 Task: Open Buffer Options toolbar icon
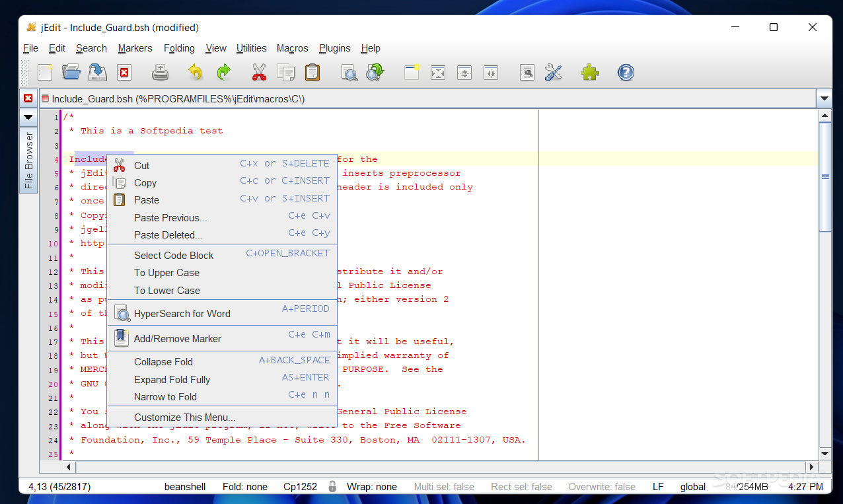coord(527,73)
